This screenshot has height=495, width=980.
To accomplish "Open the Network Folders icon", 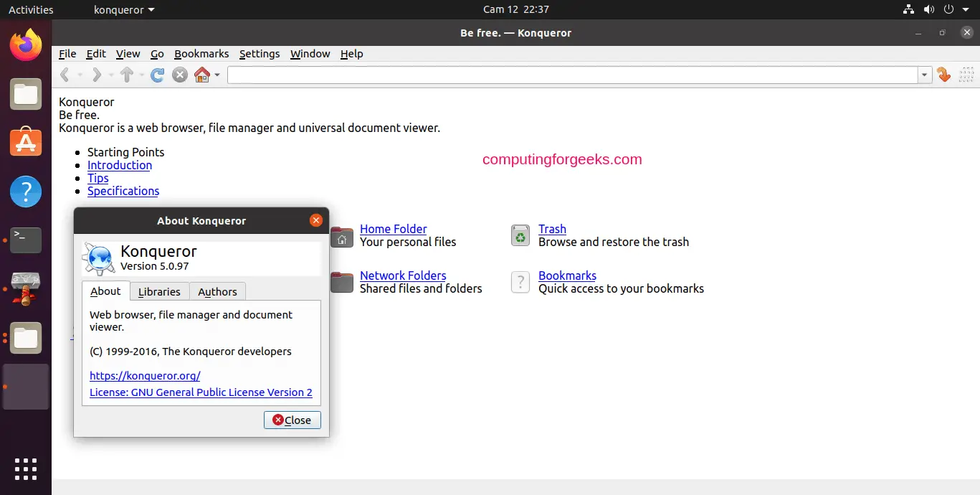I will (x=342, y=282).
